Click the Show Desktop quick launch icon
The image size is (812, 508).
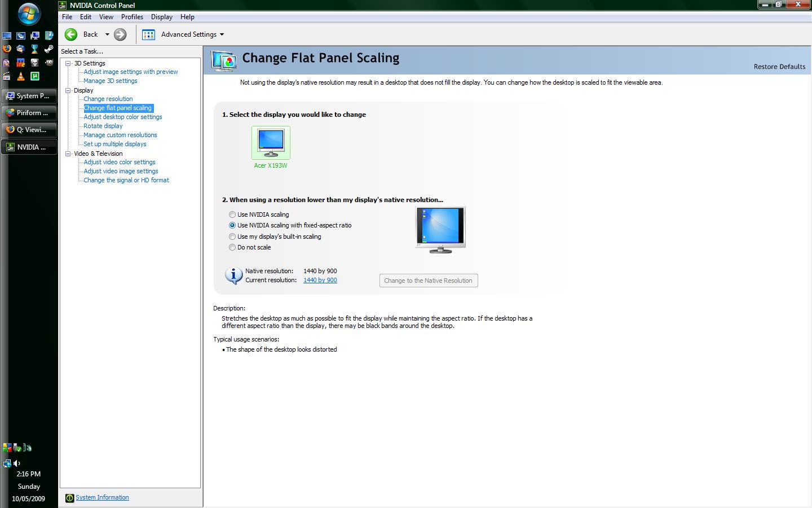7,36
